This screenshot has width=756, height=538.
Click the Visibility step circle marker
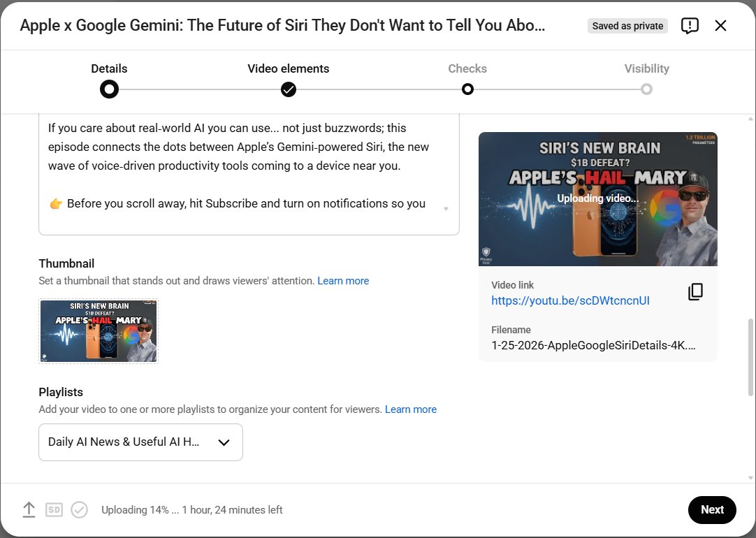[x=646, y=89]
